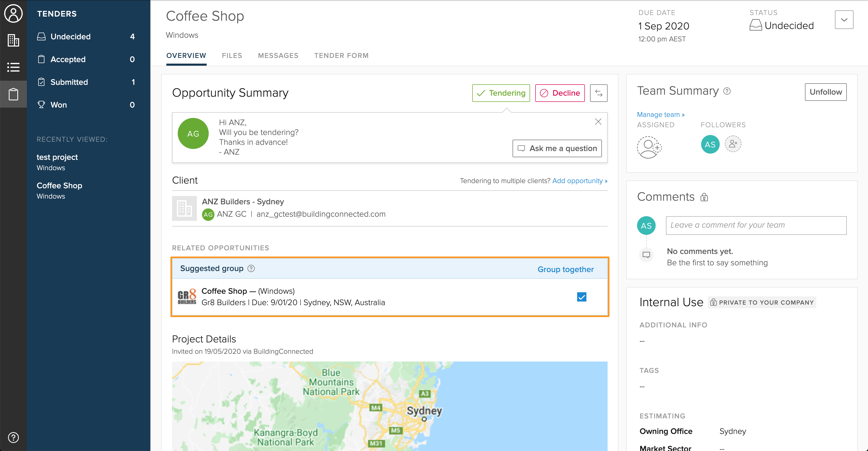Open Manage team link
The height and width of the screenshot is (451, 868).
661,115
